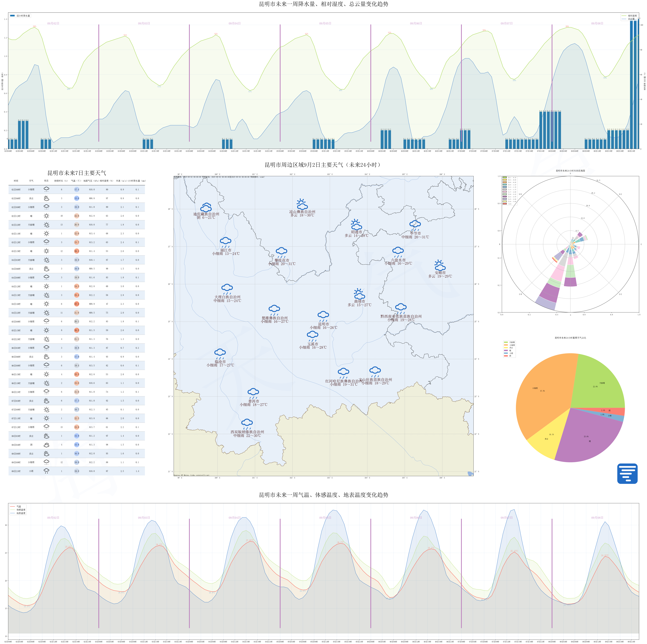Screen dimensions: 647x644
Task: Click the title 昆明市未来一周降水量、相对湿度、总云量变化趋势
Action: [x=323, y=4]
